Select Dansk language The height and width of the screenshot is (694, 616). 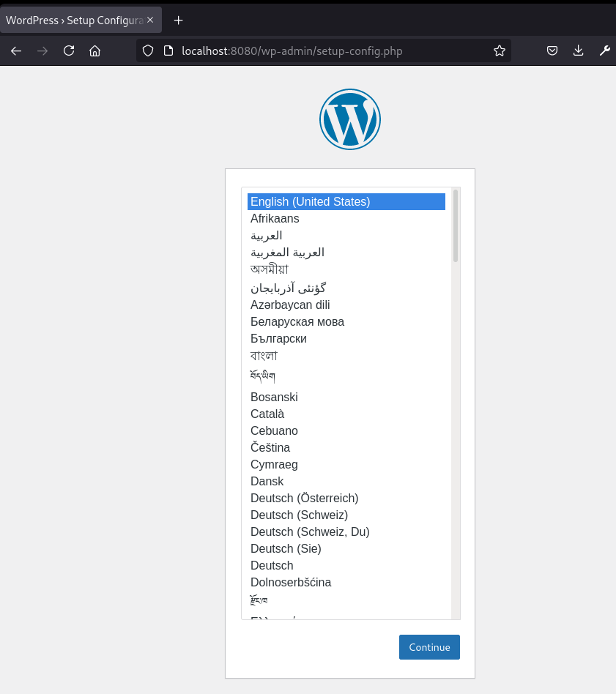coord(346,481)
